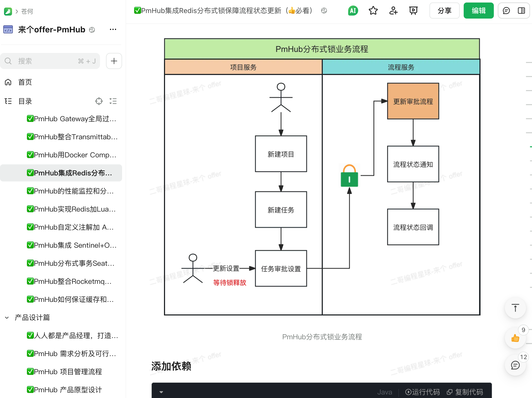Toggle the outline panel with the rightmost icon
532x398 pixels.
[x=521, y=11]
